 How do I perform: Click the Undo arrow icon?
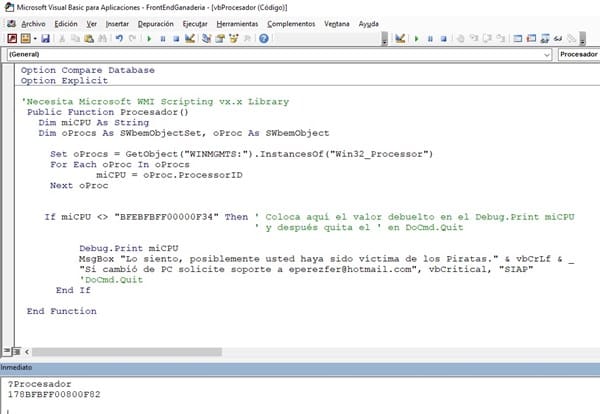click(x=118, y=38)
